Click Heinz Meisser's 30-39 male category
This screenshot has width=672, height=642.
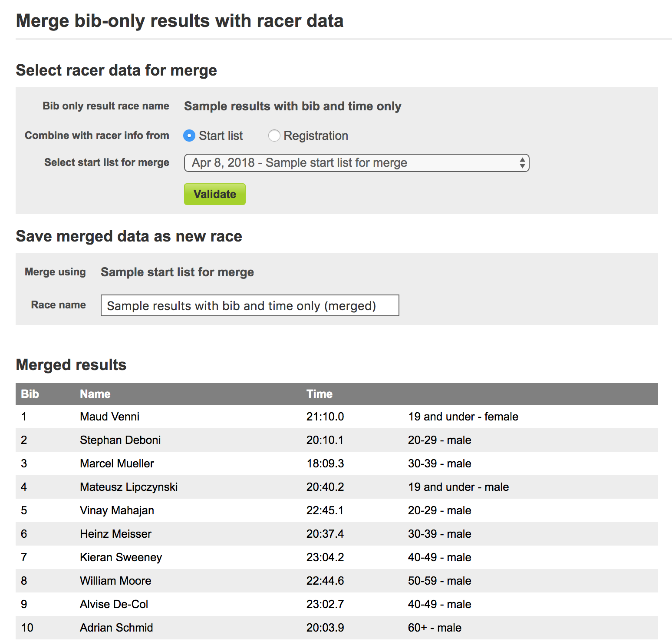pos(439,534)
